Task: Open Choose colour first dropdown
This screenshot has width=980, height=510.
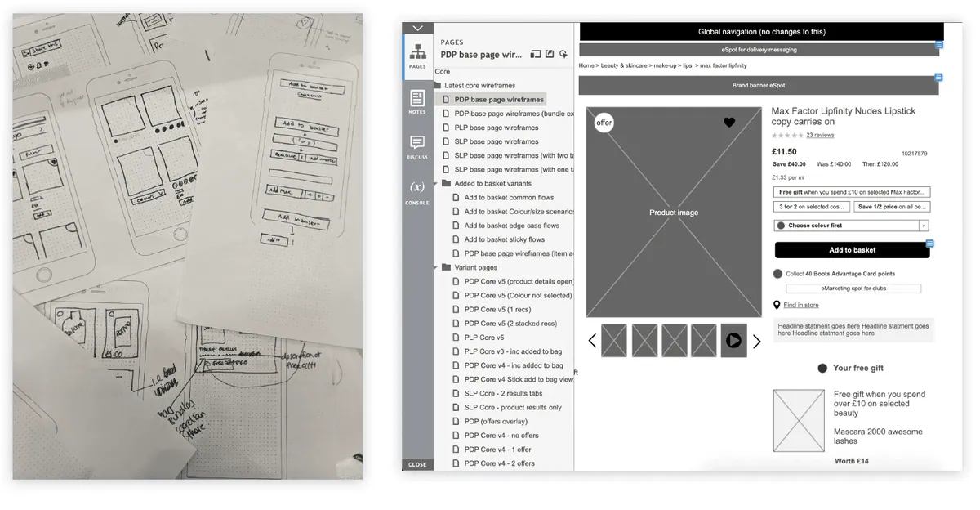Action: 851,226
